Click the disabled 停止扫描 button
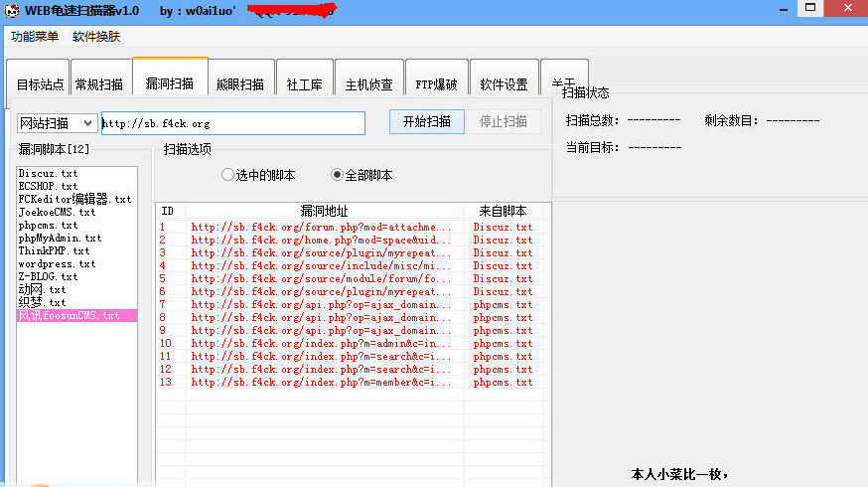This screenshot has height=487, width=868. (504, 121)
